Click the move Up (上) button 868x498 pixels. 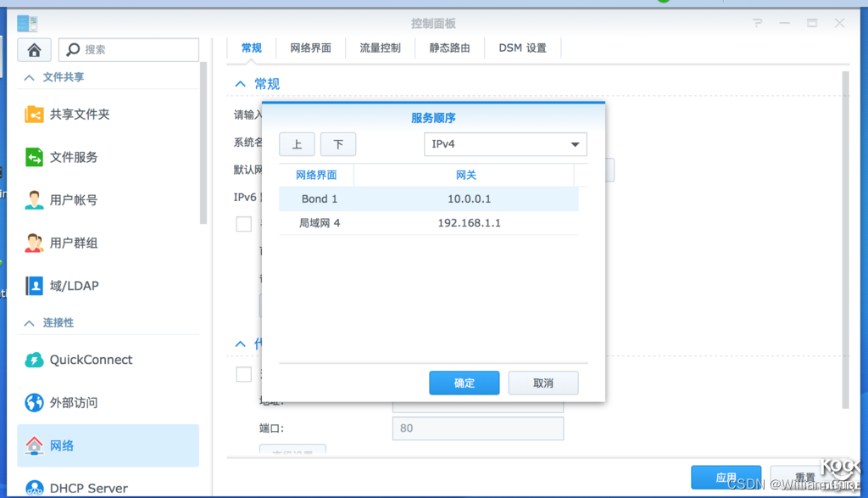coord(297,144)
